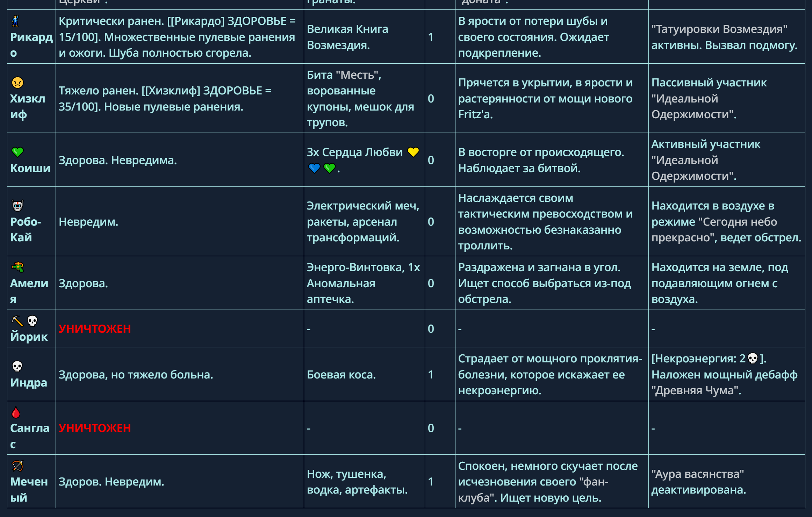Click the blue heart in Коиши inventory

314,168
